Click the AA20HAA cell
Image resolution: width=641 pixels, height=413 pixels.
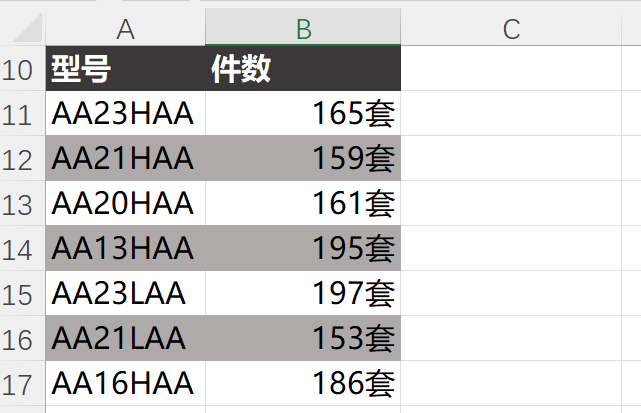pos(125,204)
